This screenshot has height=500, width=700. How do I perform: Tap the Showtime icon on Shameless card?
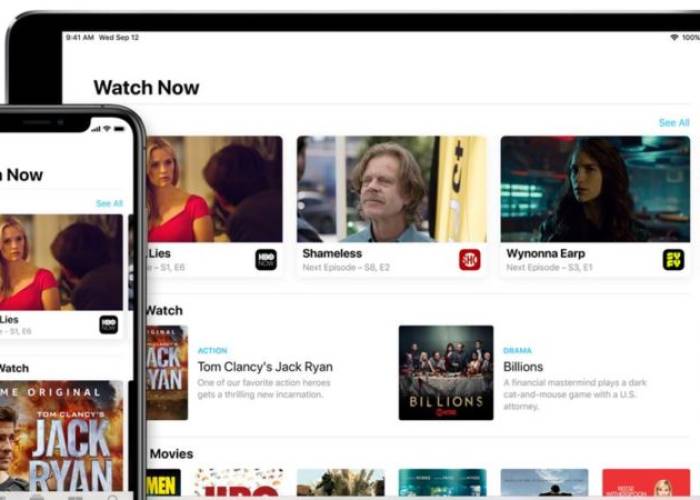tap(470, 260)
